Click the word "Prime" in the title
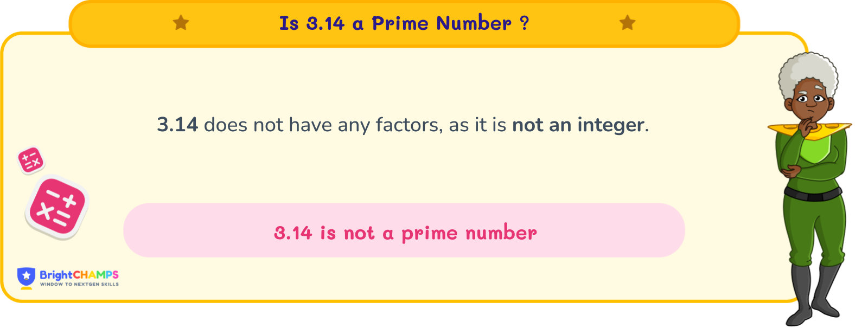The image size is (868, 328). (x=400, y=23)
